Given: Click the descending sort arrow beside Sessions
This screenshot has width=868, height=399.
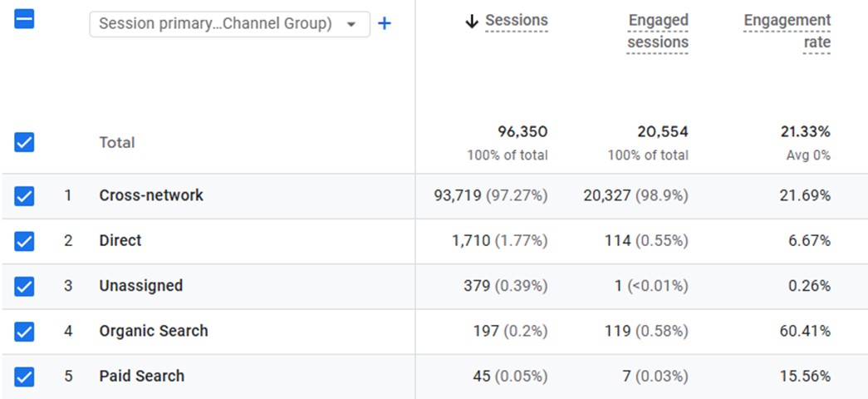Looking at the screenshot, I should click(x=472, y=22).
